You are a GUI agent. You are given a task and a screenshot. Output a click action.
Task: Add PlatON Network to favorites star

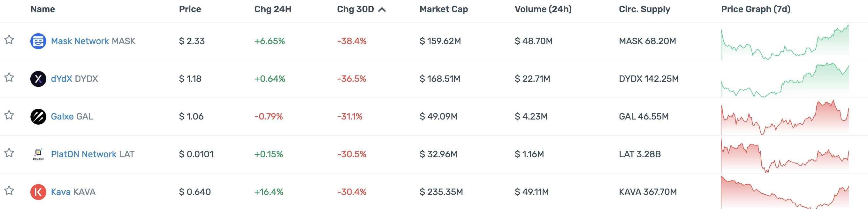(9, 153)
